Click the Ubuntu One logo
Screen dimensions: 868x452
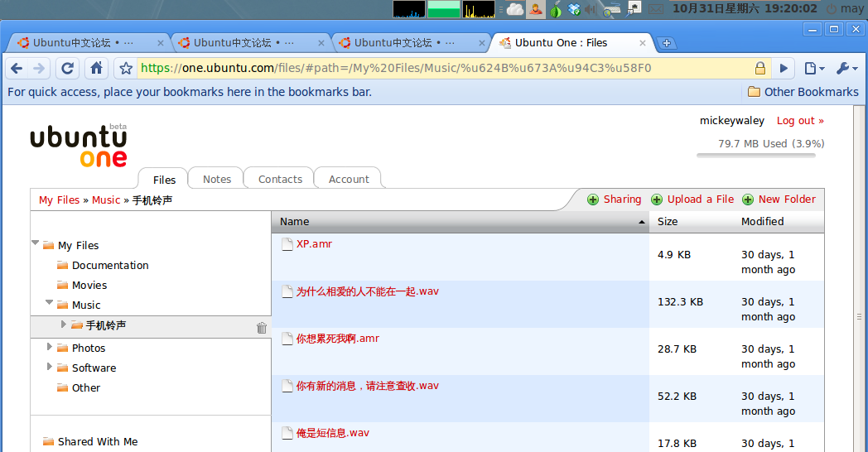[x=78, y=145]
